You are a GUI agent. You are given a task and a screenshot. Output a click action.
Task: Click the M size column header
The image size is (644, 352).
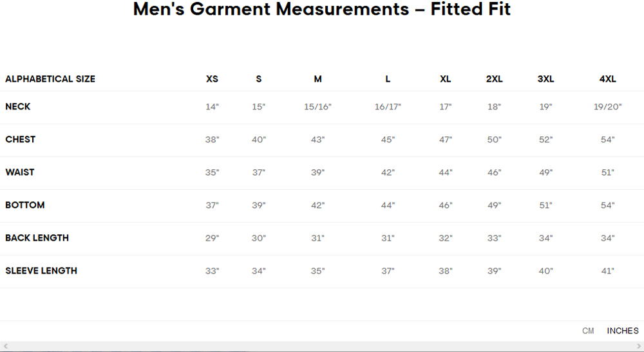pos(317,79)
